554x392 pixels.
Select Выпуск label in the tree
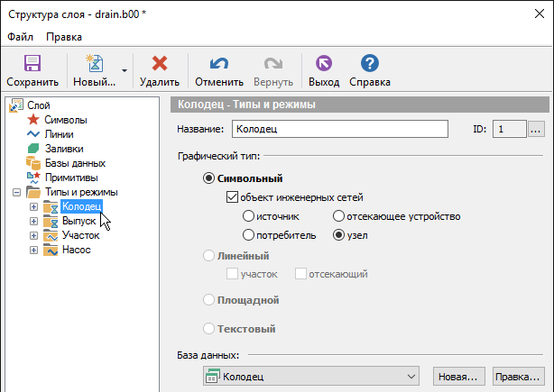78,221
